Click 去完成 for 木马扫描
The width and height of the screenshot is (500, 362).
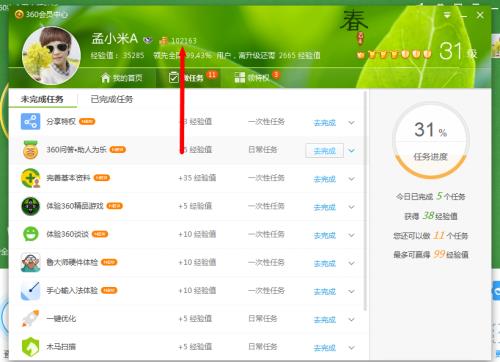(x=324, y=348)
